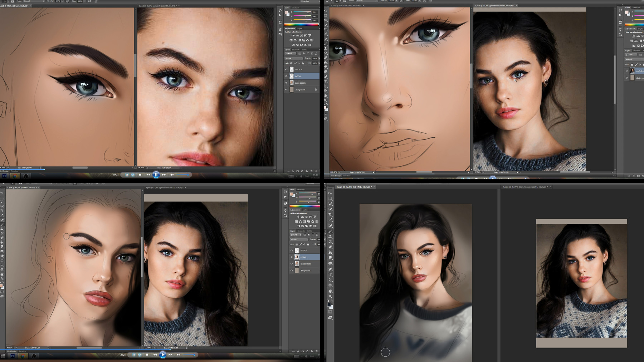Select the Lasso tool in bottom-right window
644x362 pixels.
(330, 204)
